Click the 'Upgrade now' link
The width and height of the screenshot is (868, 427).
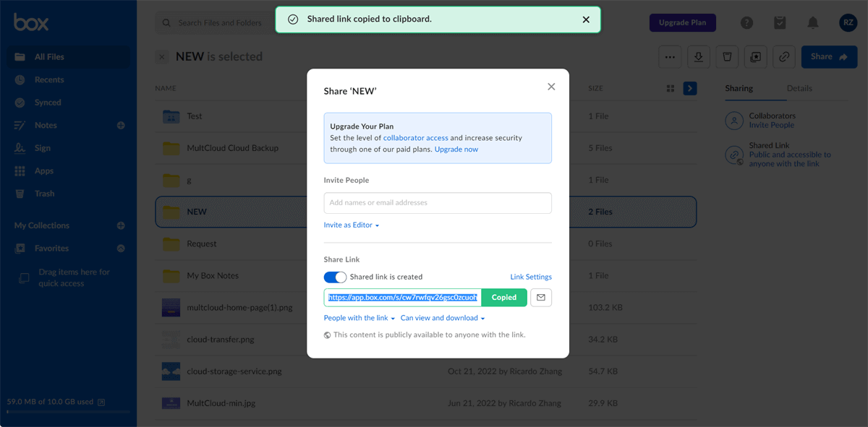pos(456,149)
